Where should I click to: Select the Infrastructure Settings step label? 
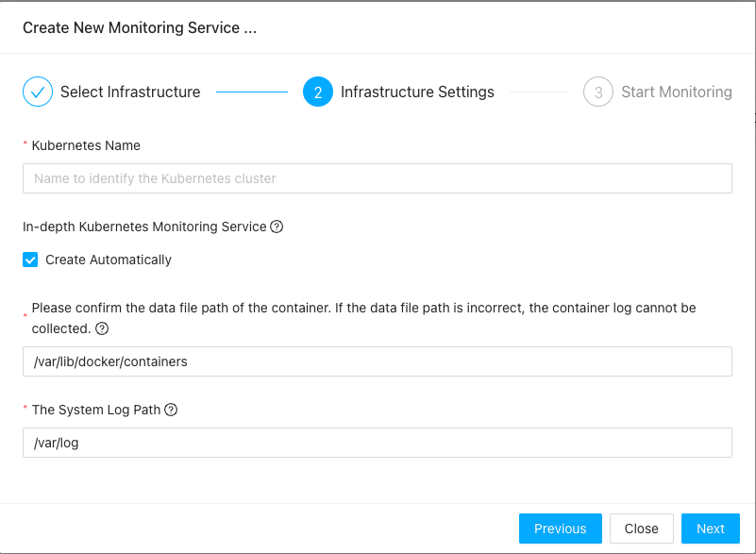[417, 92]
